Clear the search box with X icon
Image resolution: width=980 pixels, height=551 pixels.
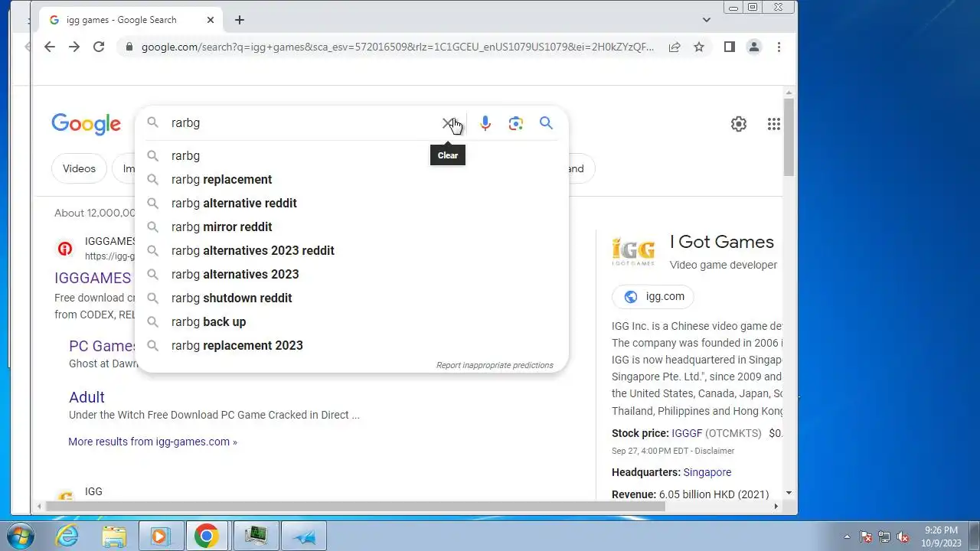pos(448,123)
